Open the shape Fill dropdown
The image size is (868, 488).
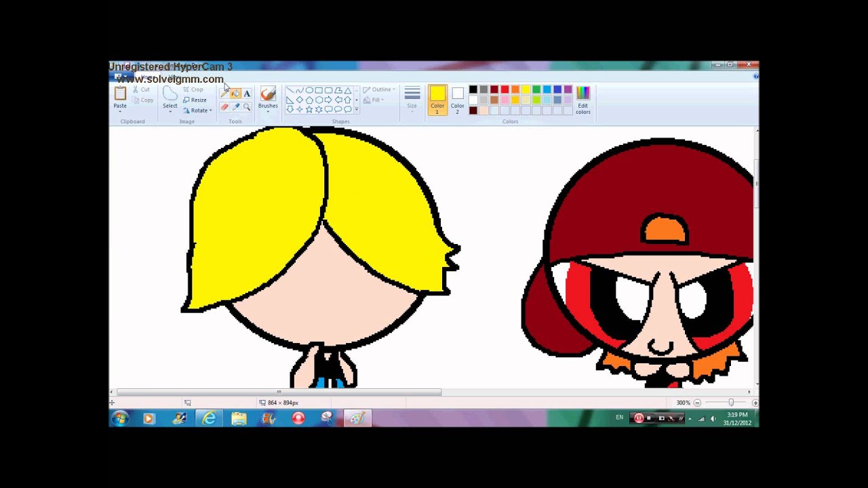point(373,100)
